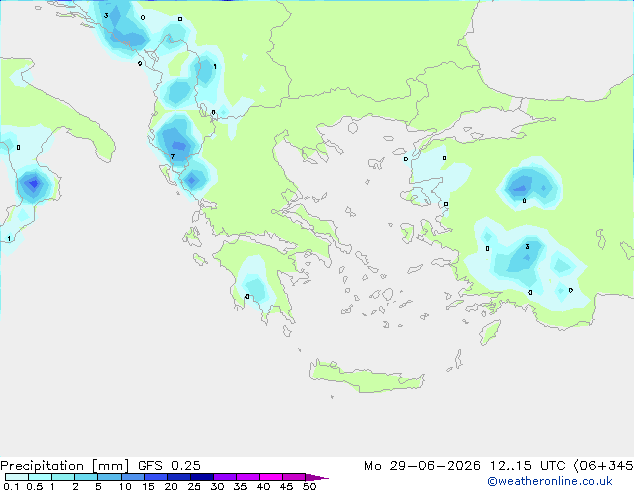Click the 35–40 mm legend swatch
The width and height of the screenshot is (634, 490).
click(248, 477)
